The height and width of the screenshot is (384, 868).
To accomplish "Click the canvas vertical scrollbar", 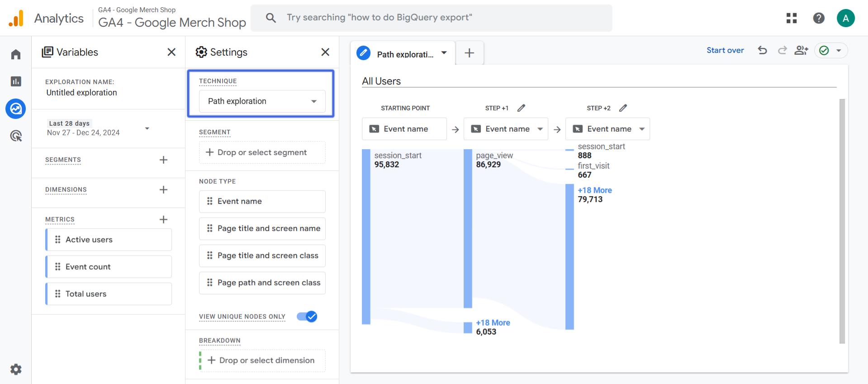I will (842, 221).
